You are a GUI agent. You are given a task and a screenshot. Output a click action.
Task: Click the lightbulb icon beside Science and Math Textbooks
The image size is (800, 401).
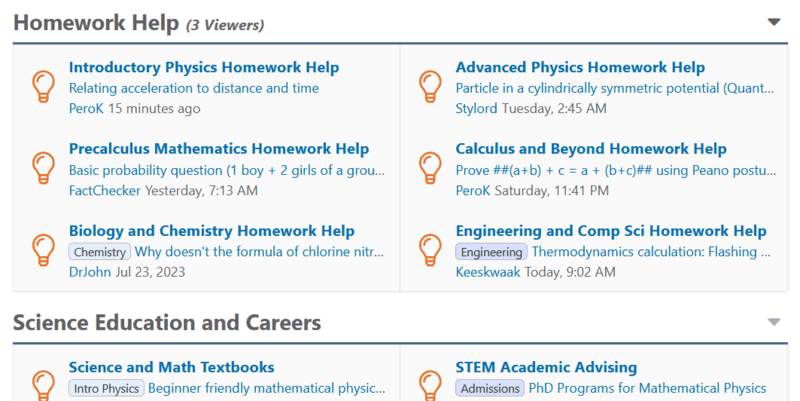43,385
